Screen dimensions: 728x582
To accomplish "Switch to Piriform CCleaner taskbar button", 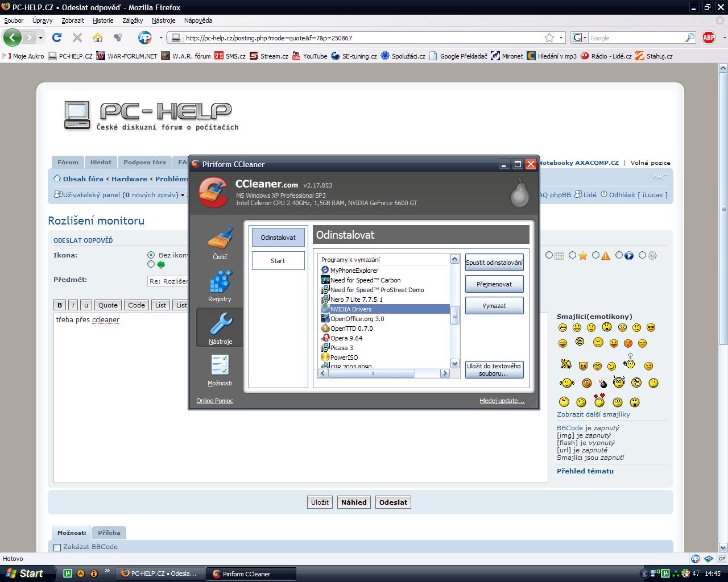I will click(x=251, y=573).
